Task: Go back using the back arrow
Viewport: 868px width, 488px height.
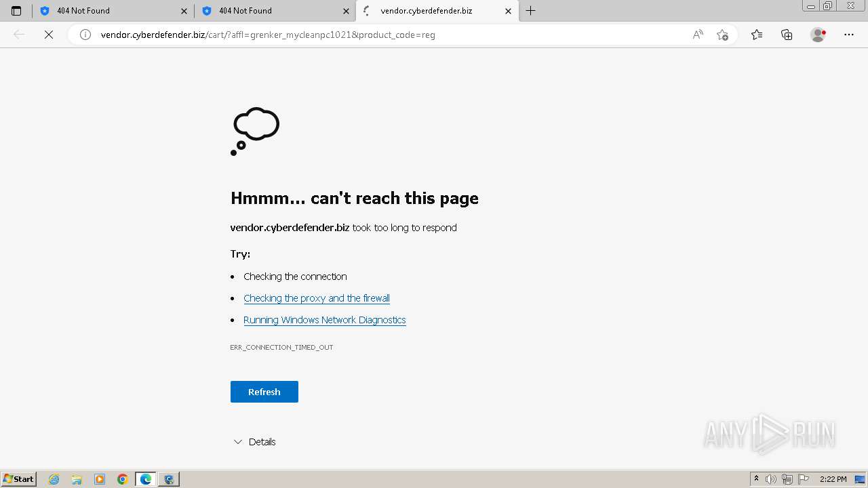Action: tap(19, 35)
